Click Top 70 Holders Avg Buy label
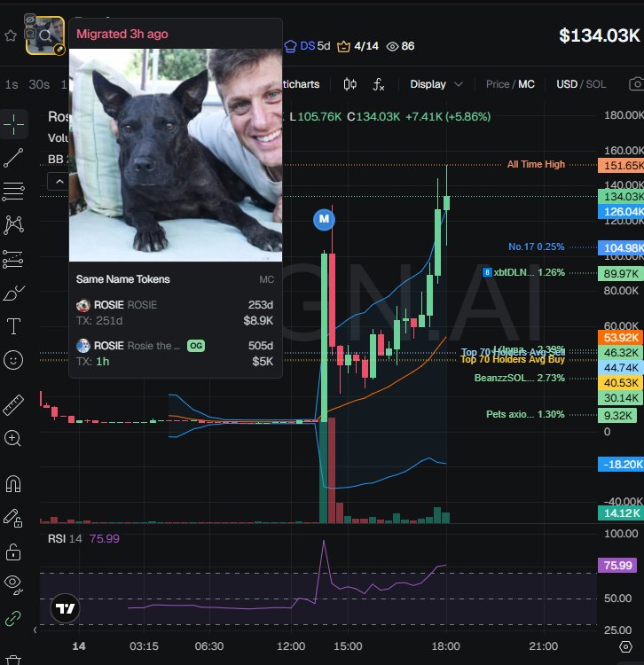The height and width of the screenshot is (665, 644). point(513,360)
